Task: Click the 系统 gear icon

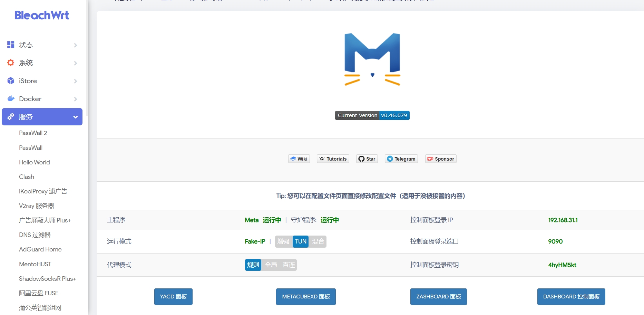Action: pos(11,63)
